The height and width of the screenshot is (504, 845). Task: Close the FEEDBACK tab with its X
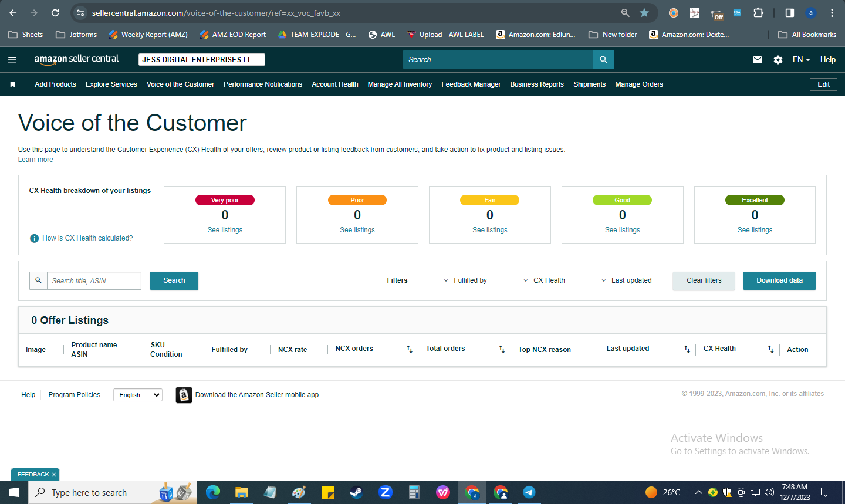click(x=54, y=475)
